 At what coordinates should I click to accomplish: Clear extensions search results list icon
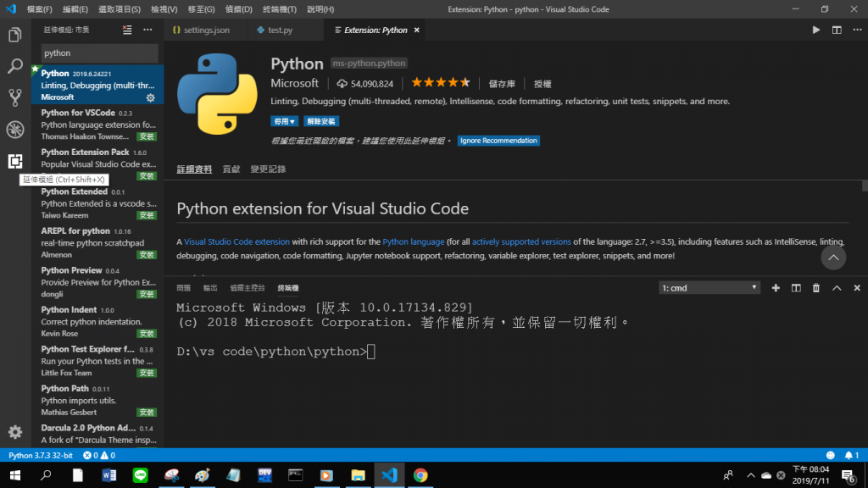(127, 30)
